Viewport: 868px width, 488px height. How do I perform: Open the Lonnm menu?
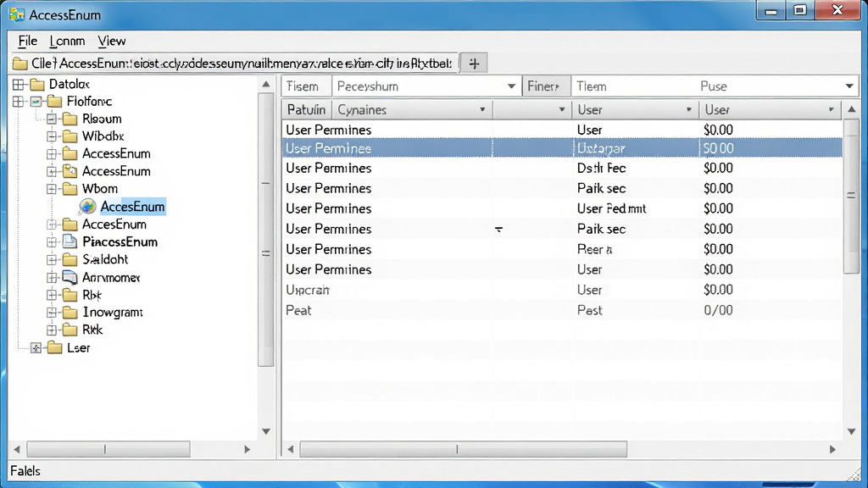pyautogui.click(x=67, y=41)
